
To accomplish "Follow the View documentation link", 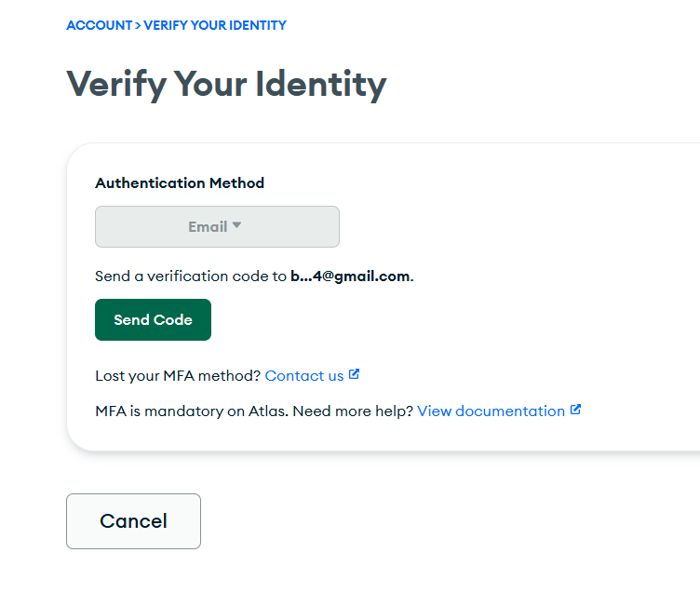I will pyautogui.click(x=491, y=411).
